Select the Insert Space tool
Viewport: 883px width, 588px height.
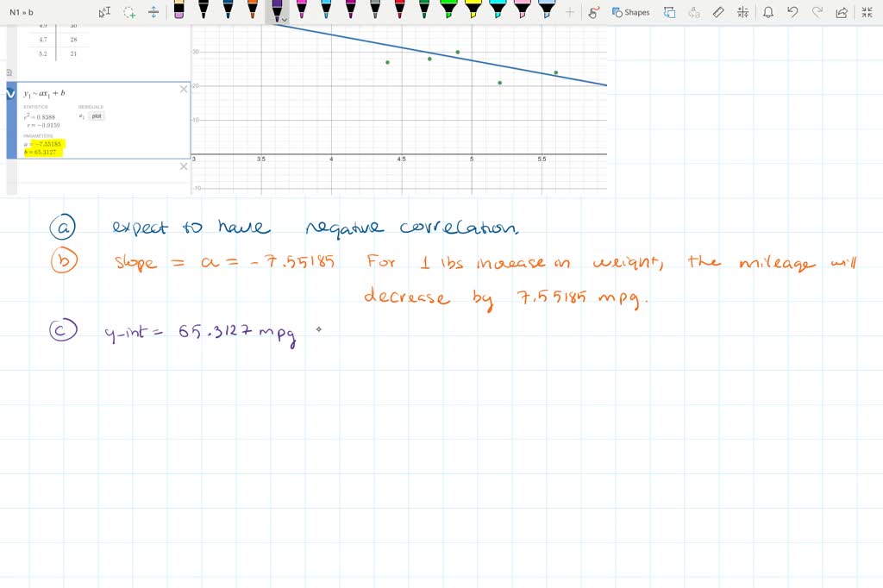154,12
